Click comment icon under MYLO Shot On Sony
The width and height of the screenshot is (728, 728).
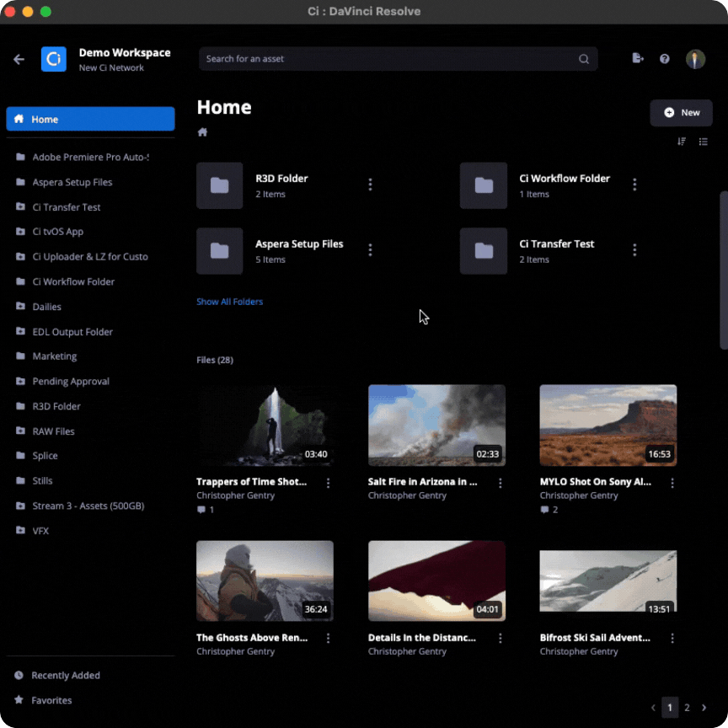(544, 510)
